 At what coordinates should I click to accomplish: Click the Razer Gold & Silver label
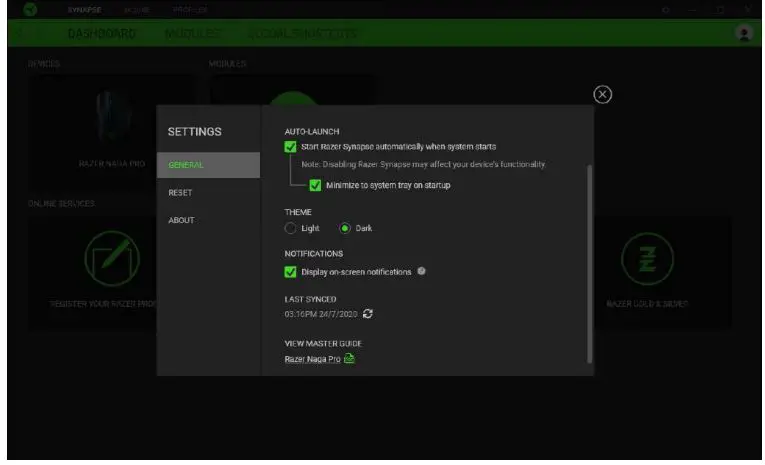(647, 304)
